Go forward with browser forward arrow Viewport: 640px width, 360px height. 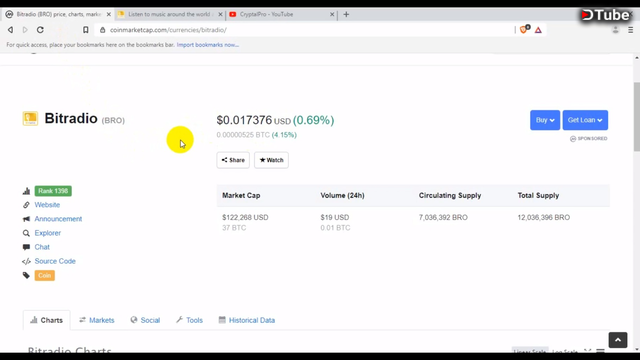tap(25, 30)
